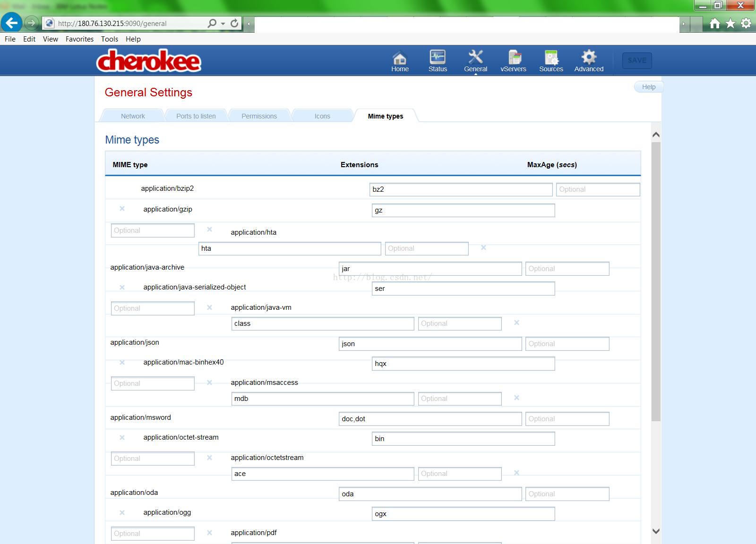Open the browser Help menu
Image resolution: width=756 pixels, height=544 pixels.
point(133,39)
